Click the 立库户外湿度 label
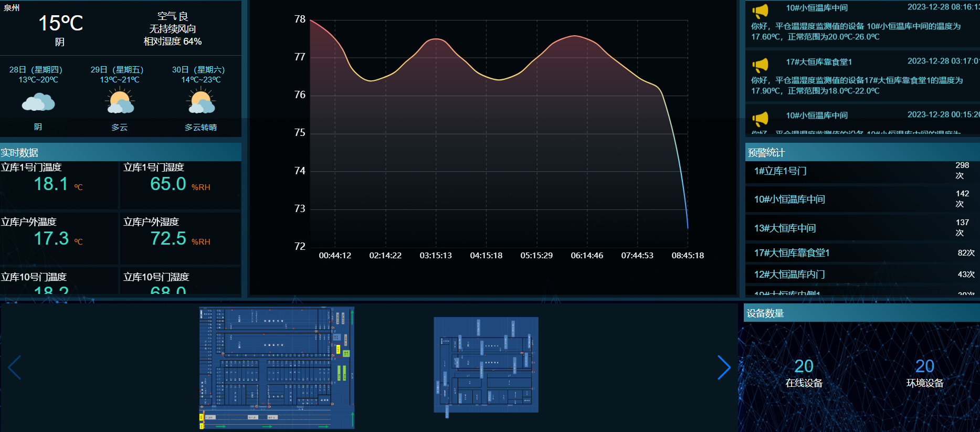 pos(151,222)
